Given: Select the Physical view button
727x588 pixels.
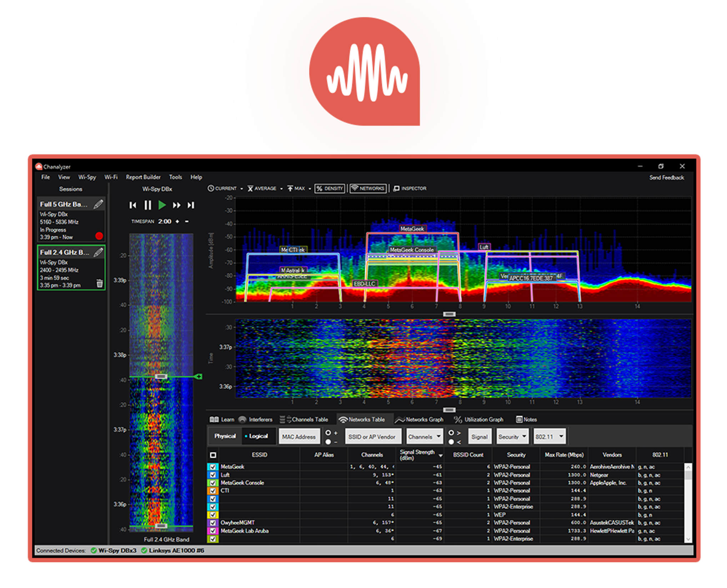Looking at the screenshot, I should tap(225, 436).
